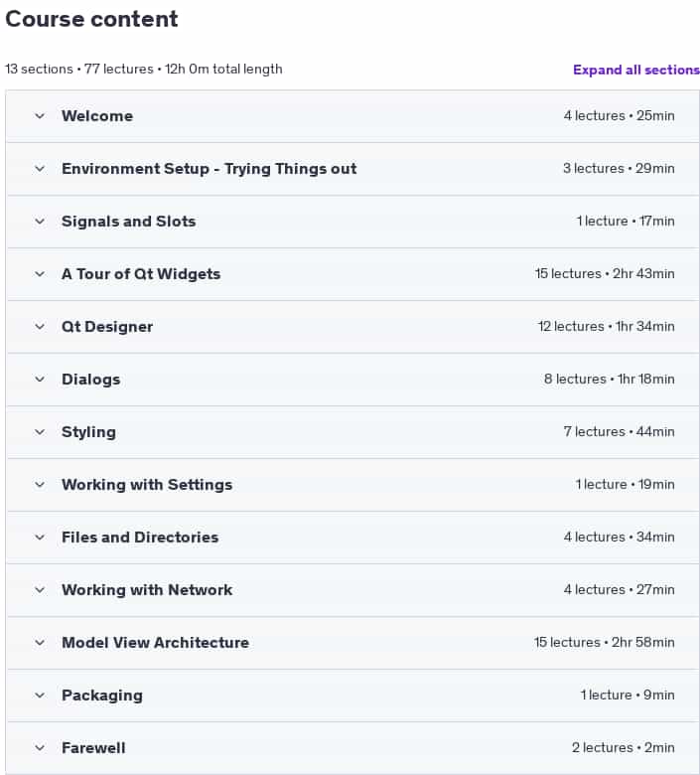Click the '1 lecture • 19min' text
Viewport: 700px width, 775px height.
tap(625, 485)
